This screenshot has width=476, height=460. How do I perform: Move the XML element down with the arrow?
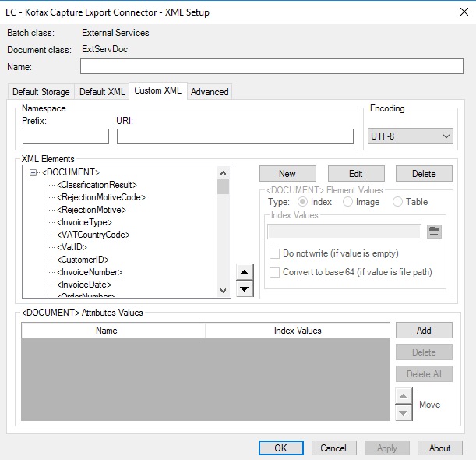[x=244, y=288]
